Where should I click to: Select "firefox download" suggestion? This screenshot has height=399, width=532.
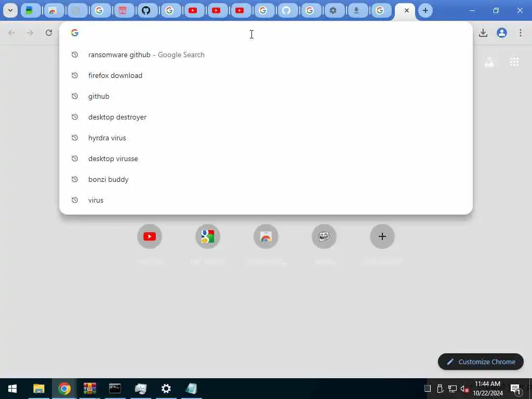click(265, 75)
